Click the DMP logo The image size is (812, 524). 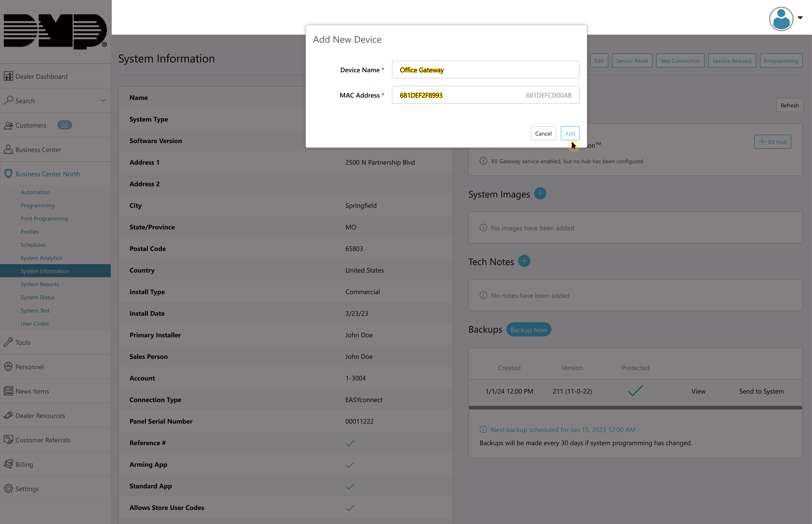[x=55, y=32]
